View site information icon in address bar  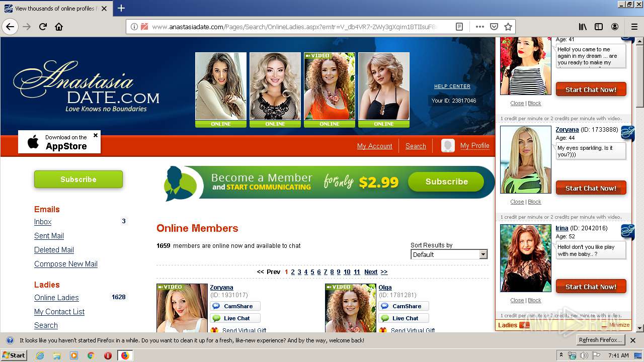(x=134, y=27)
